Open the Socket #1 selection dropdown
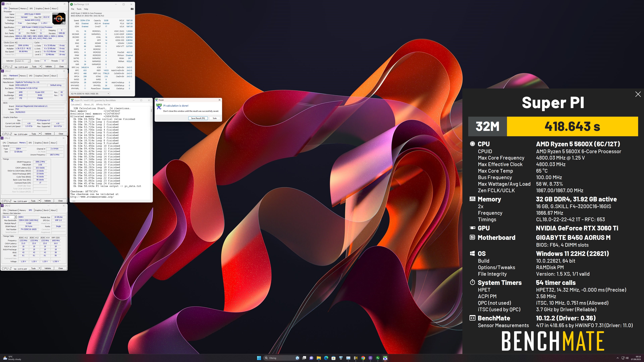The image size is (644, 362). pyautogui.click(x=23, y=61)
